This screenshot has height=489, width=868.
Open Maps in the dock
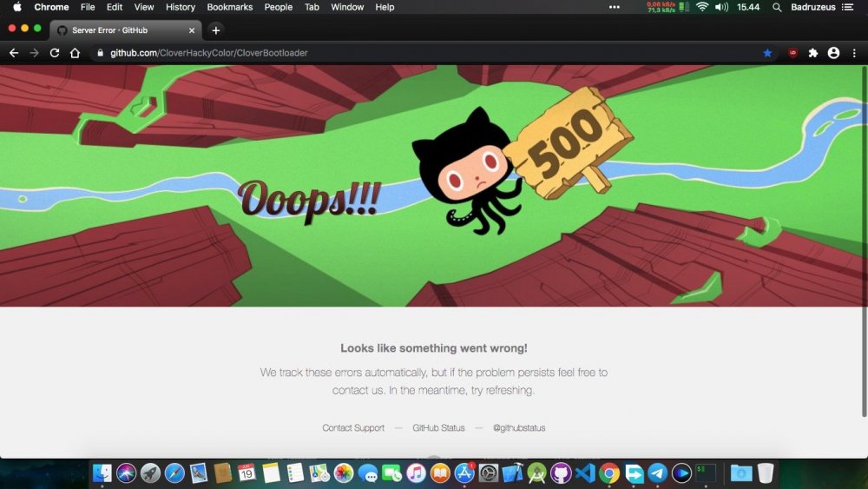pyautogui.click(x=319, y=473)
